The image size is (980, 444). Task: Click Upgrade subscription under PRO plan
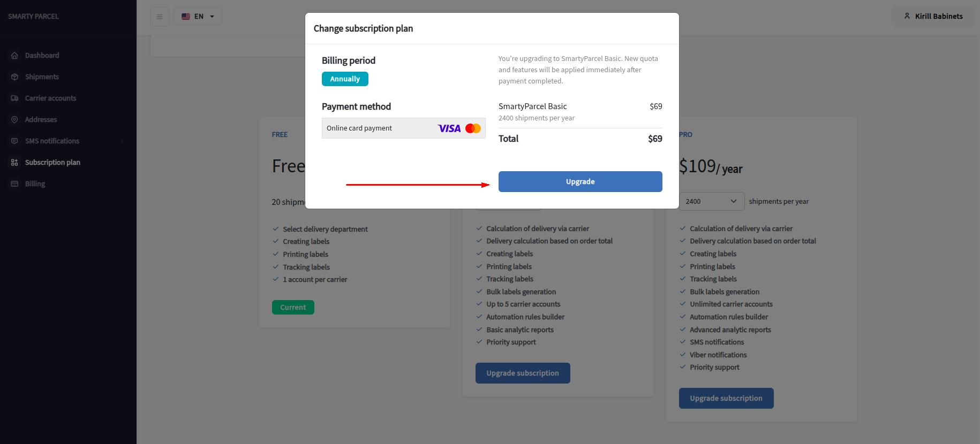[x=726, y=399]
